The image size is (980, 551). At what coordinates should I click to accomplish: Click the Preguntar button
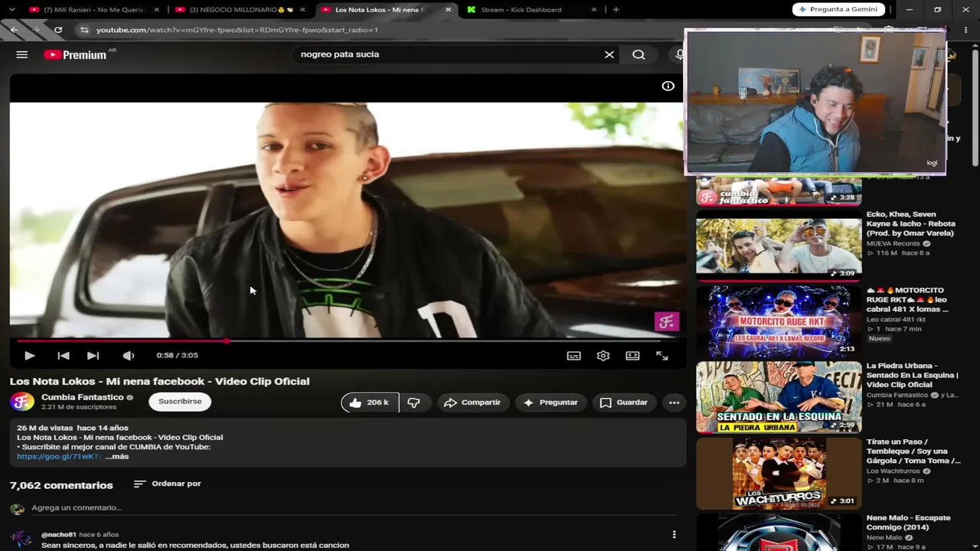point(551,403)
